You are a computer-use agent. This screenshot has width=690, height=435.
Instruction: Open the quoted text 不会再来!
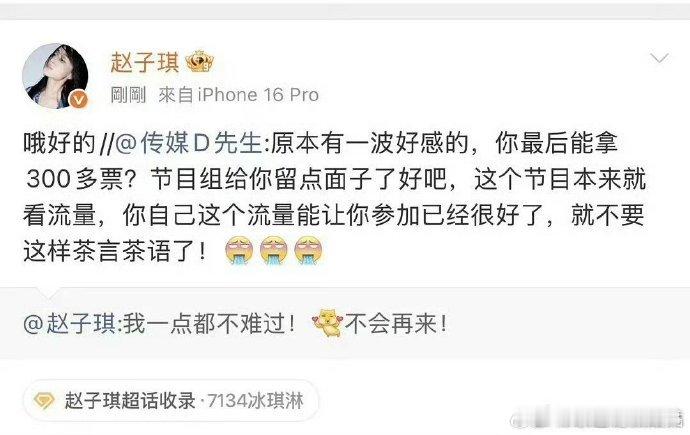point(396,324)
